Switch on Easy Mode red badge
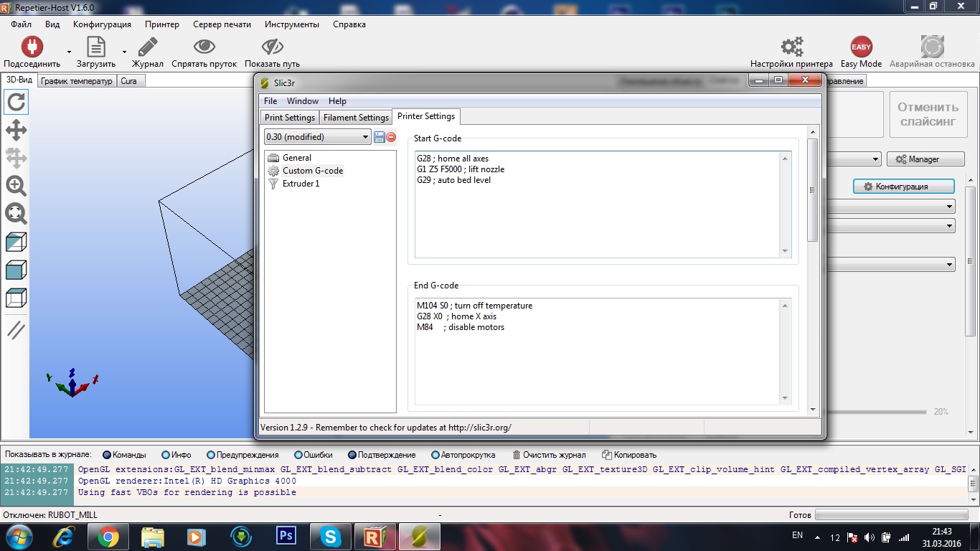This screenshot has height=551, width=980. [861, 47]
